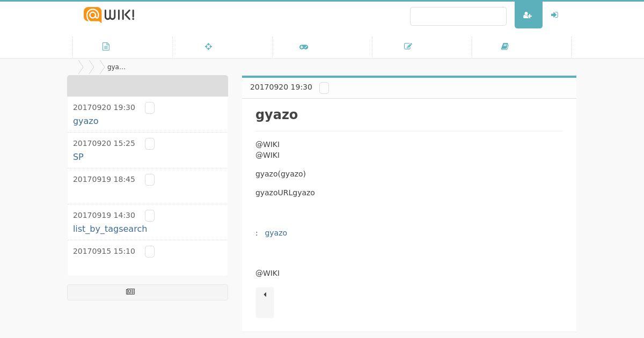Open the edit pencil icon menu
Screen dimensions: 644x338
point(408,47)
